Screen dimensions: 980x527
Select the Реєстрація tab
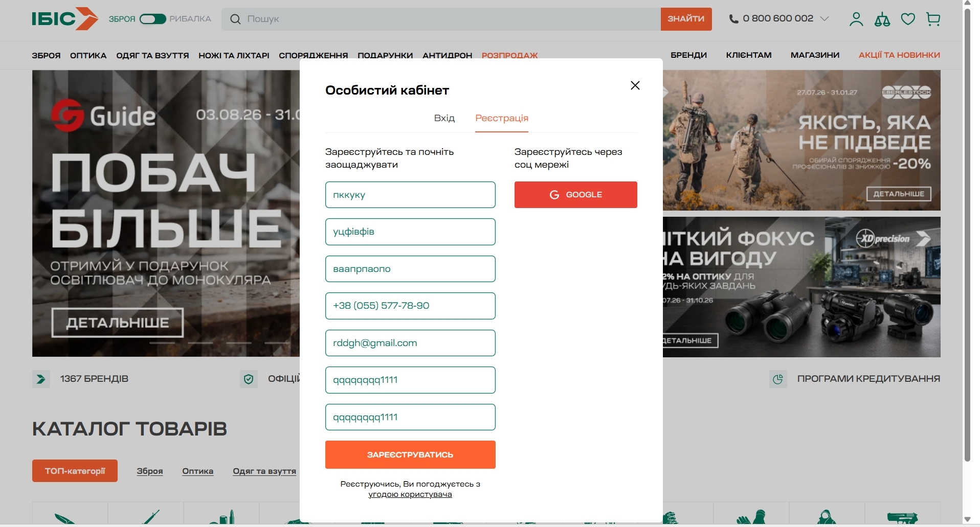(502, 118)
